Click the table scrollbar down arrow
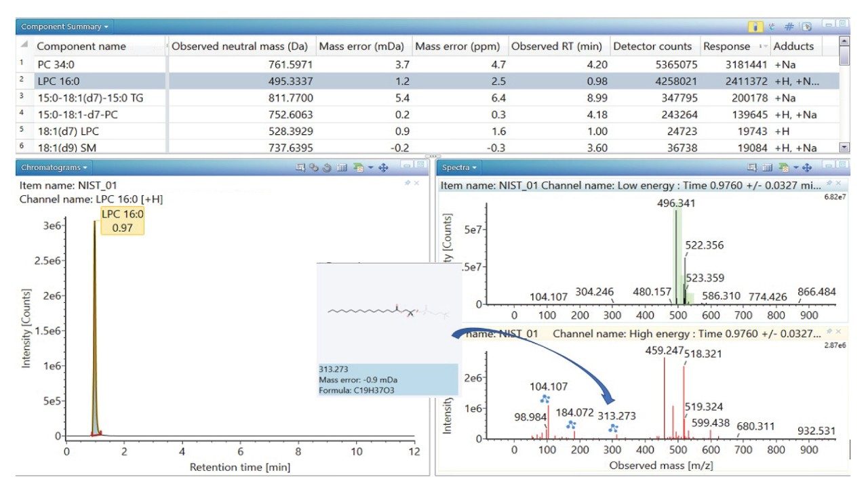This screenshot has height=494, width=868. (844, 146)
